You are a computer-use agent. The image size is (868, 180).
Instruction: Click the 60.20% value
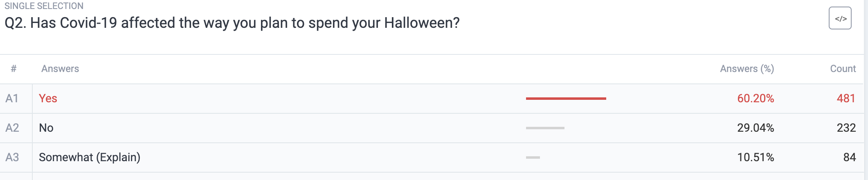[756, 99]
